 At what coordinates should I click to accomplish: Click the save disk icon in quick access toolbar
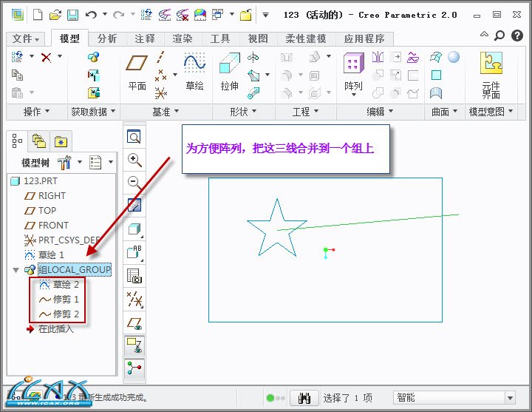72,15
